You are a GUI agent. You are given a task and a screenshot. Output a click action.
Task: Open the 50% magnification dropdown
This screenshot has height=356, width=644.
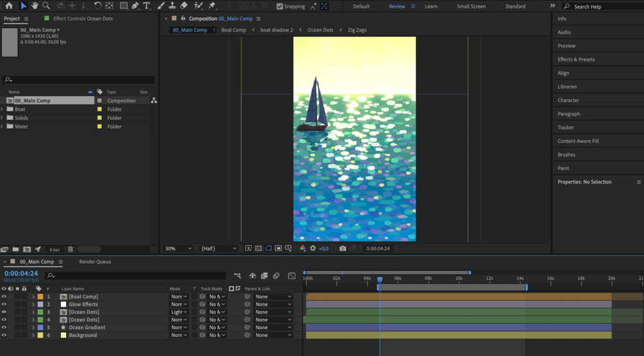click(178, 248)
